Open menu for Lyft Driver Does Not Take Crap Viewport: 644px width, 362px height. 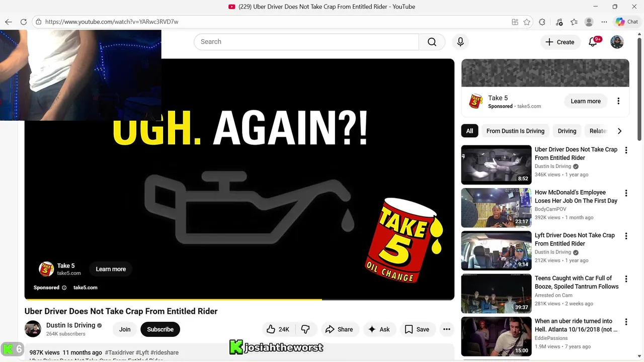point(626,236)
